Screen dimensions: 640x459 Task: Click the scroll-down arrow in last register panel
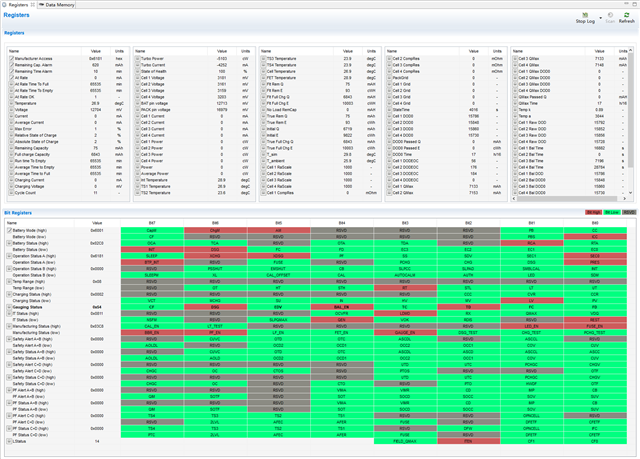coord(631,193)
